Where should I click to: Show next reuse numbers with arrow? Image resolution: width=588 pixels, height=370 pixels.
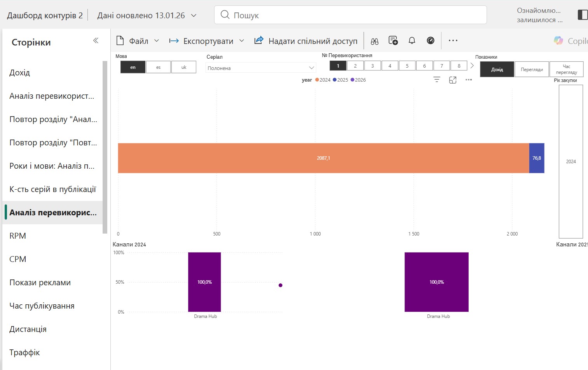pos(472,66)
